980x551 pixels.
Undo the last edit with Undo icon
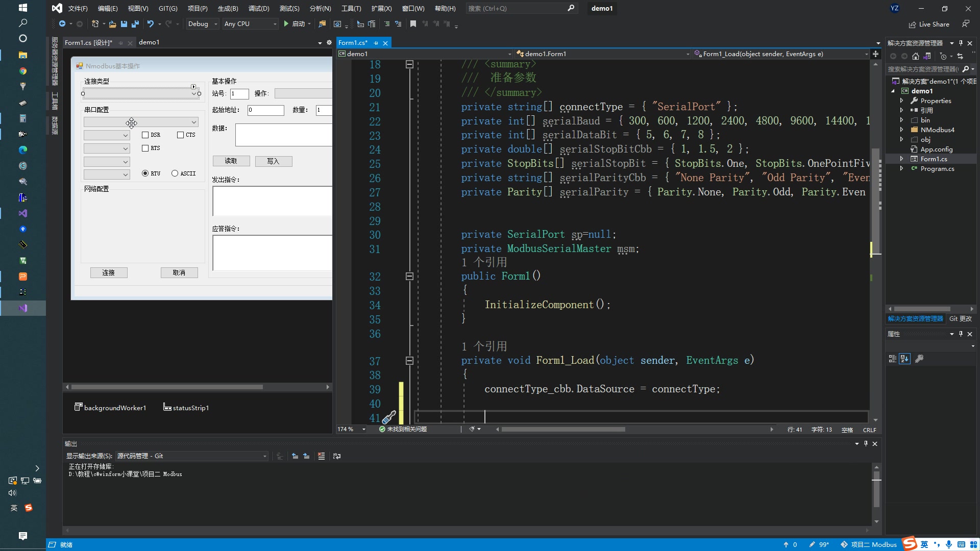(x=151, y=23)
